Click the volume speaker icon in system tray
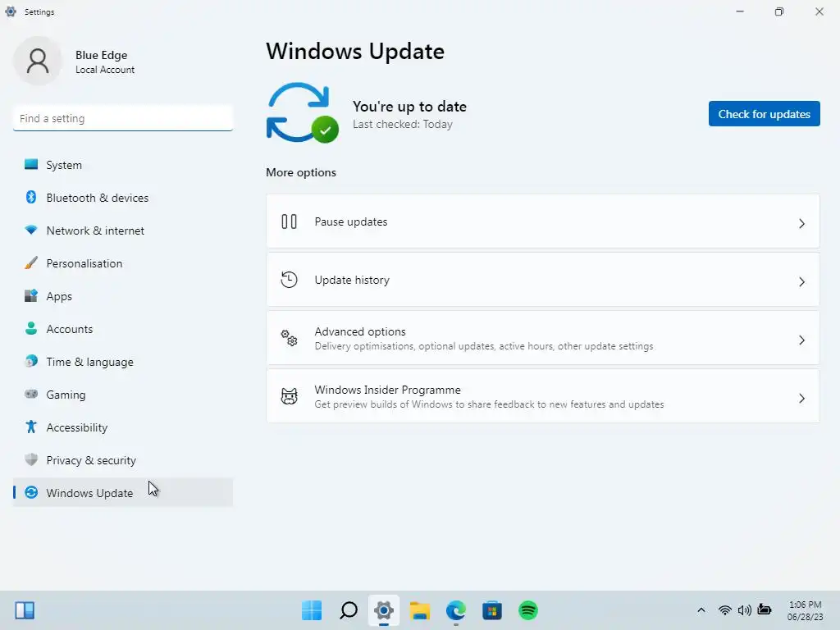 point(745,610)
